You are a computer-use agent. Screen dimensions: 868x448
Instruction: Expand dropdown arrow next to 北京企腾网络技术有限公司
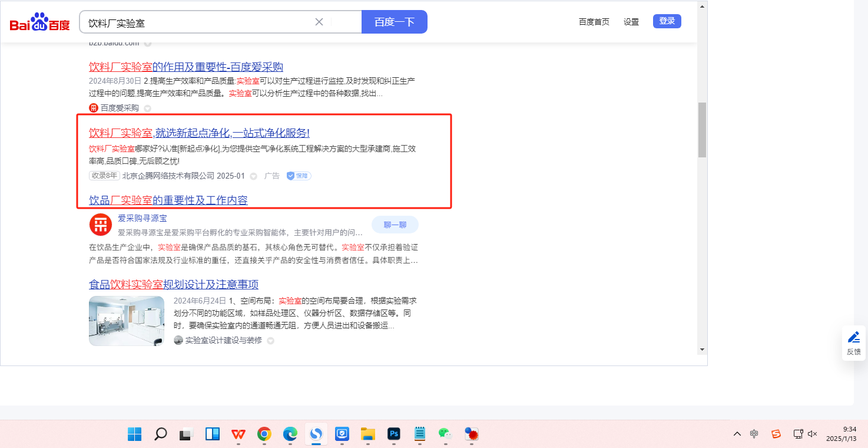click(254, 176)
